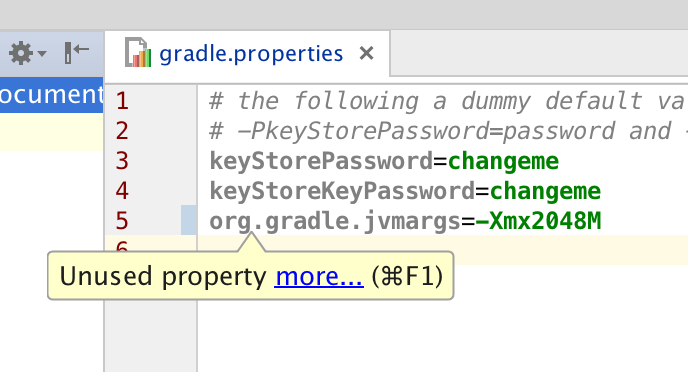Click the keyStorePassword property key
This screenshot has height=372, width=688.
point(321,161)
